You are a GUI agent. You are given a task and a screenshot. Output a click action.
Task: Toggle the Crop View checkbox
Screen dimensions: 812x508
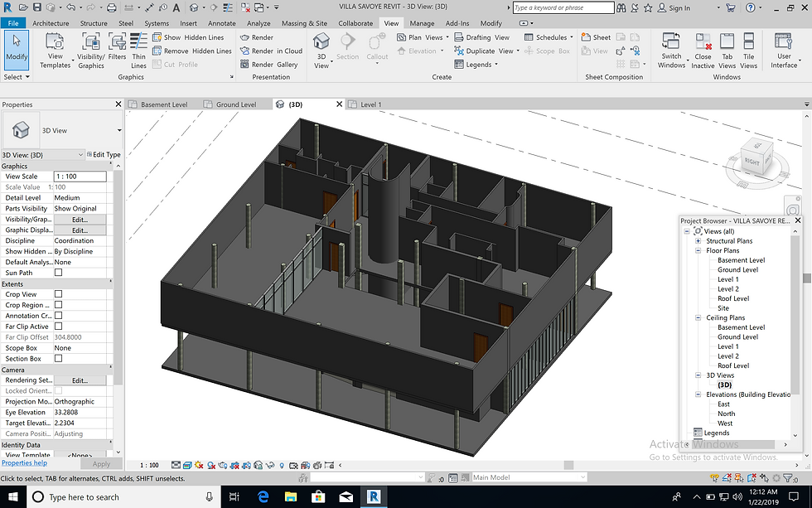[x=58, y=294]
